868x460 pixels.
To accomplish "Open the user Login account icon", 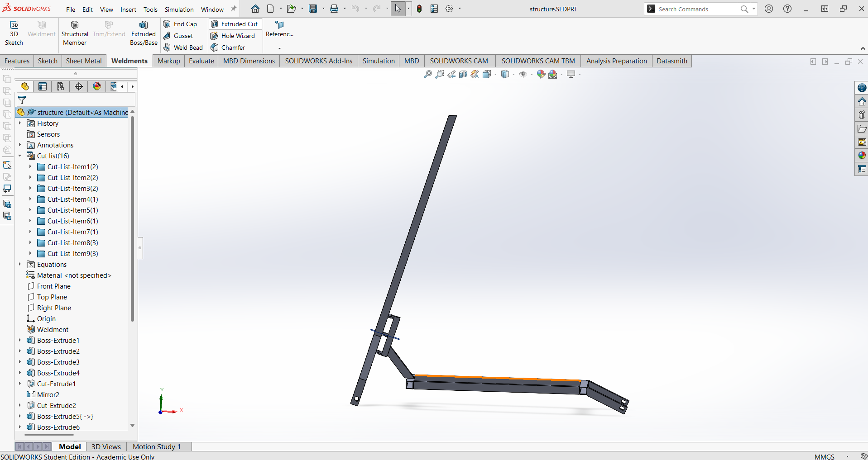I will [x=769, y=9].
